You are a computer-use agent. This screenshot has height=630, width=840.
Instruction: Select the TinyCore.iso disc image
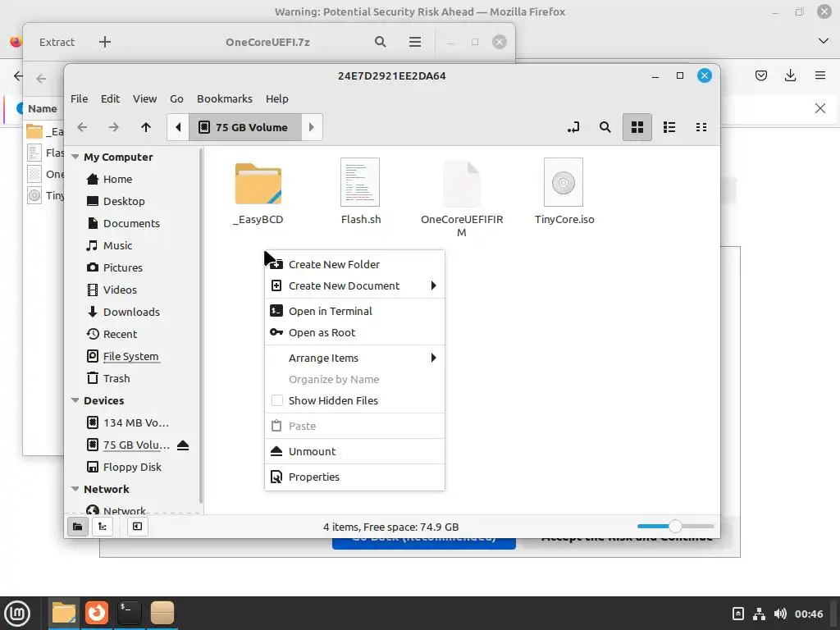point(564,192)
